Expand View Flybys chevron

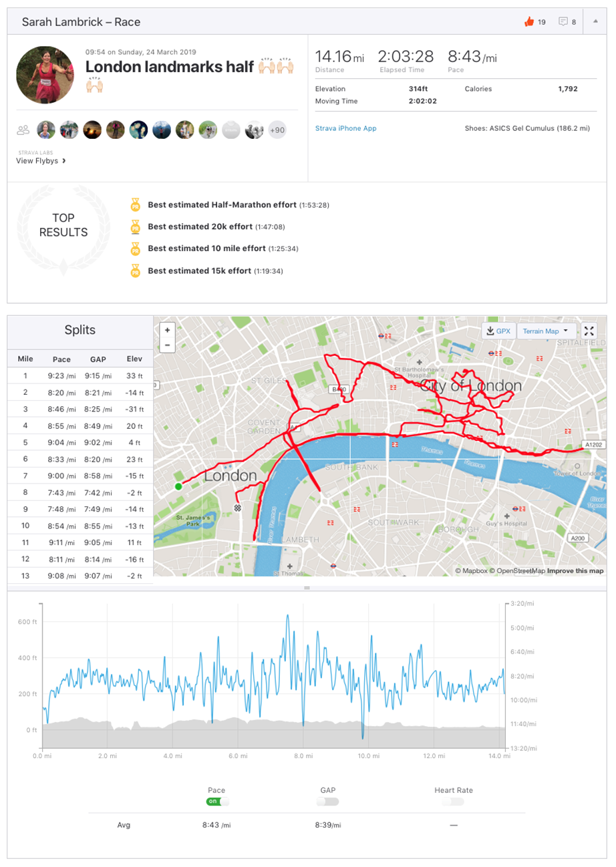pyautogui.click(x=63, y=160)
